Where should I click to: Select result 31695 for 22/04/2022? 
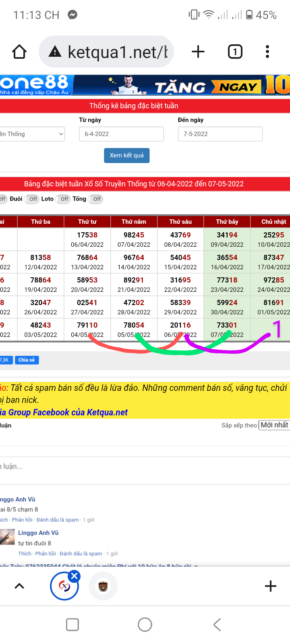tap(180, 280)
